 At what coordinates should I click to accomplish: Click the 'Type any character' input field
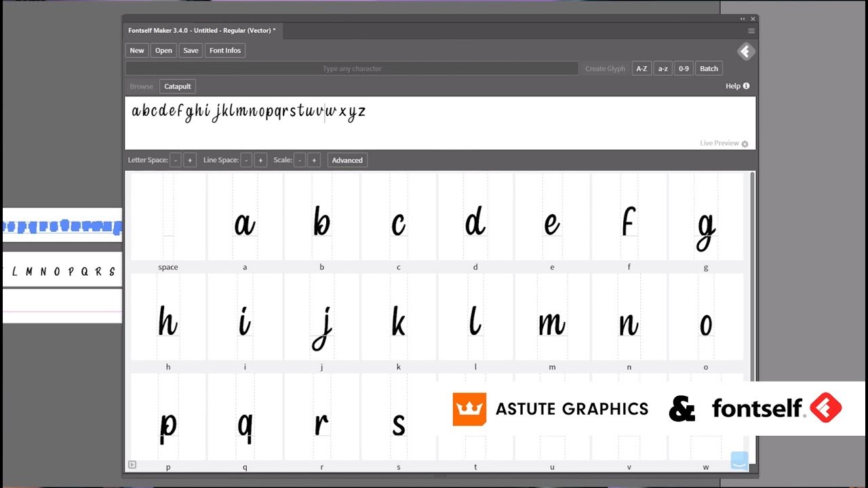point(352,68)
